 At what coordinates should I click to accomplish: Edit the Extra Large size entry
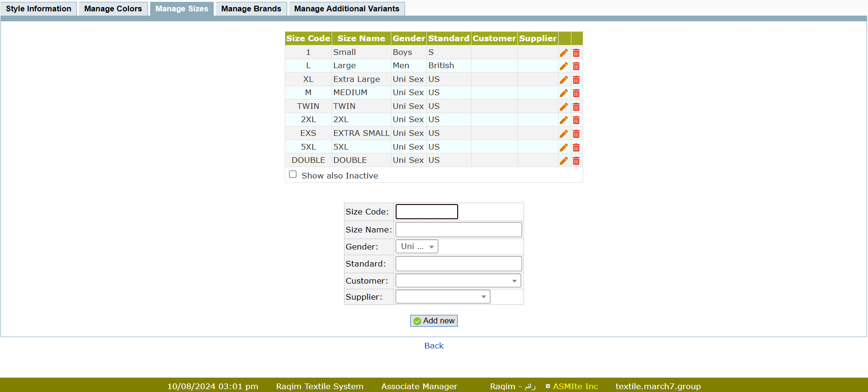click(x=563, y=80)
